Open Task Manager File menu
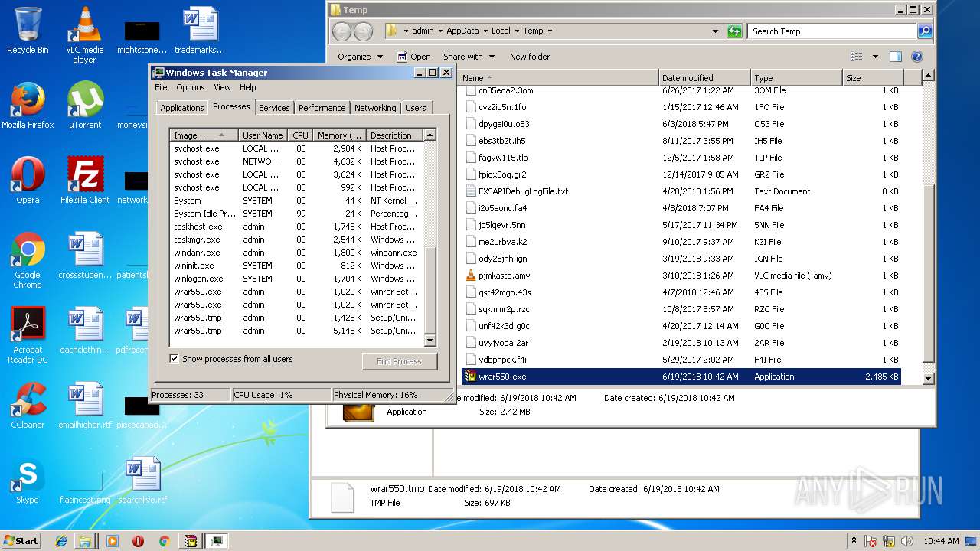 [162, 87]
